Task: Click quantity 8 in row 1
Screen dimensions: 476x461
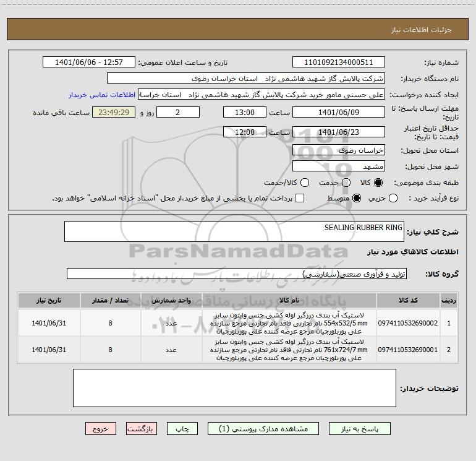Action: coord(110,323)
